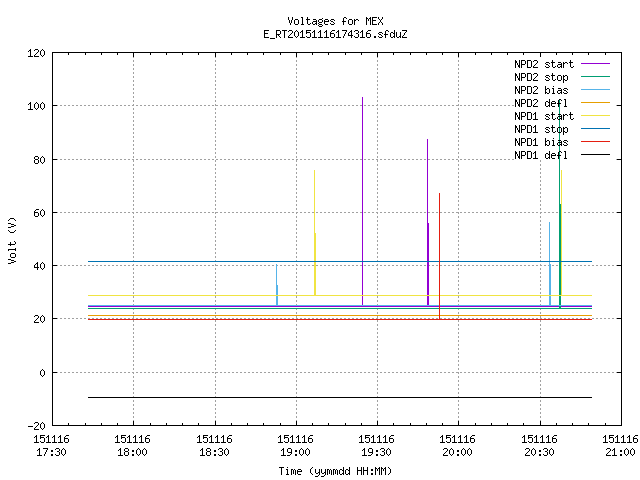Click the 'NPD1 start' legend label
Viewport: 640px width, 480px height.
click(x=544, y=116)
